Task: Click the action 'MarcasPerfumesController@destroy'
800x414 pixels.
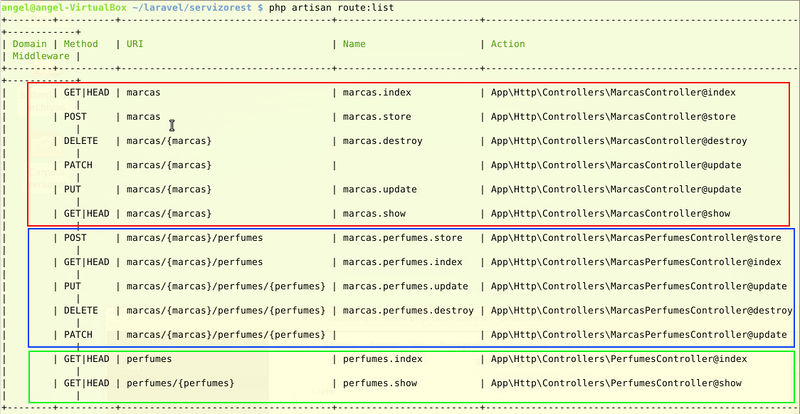Action: pos(702,310)
